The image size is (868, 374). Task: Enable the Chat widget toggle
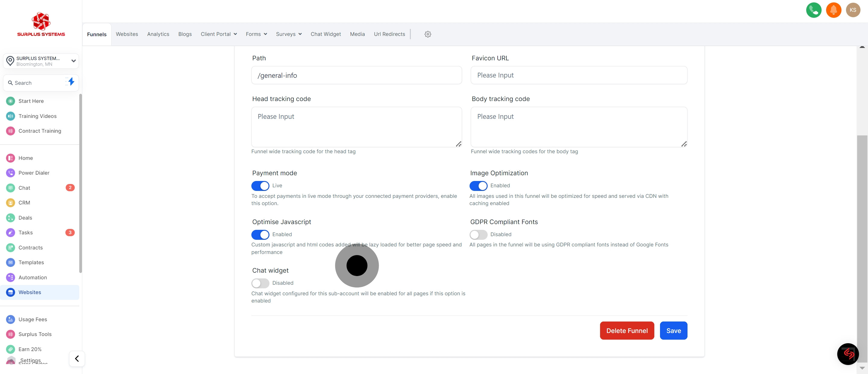(260, 283)
